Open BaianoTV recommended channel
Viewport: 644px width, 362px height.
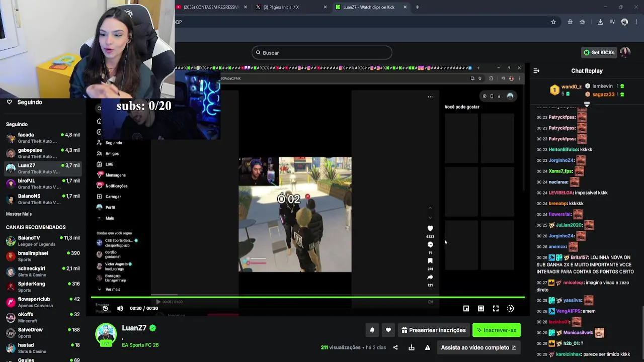click(x=43, y=241)
